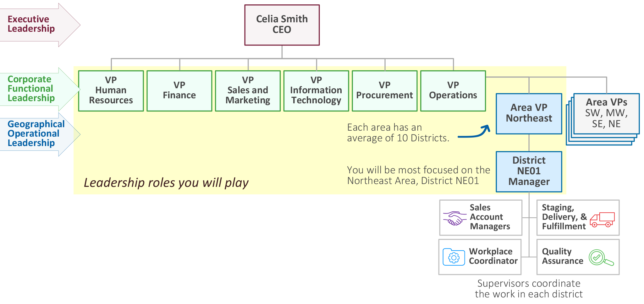This screenshot has width=644, height=304.
Task: Click the red delivery truck icon
Action: 602,220
